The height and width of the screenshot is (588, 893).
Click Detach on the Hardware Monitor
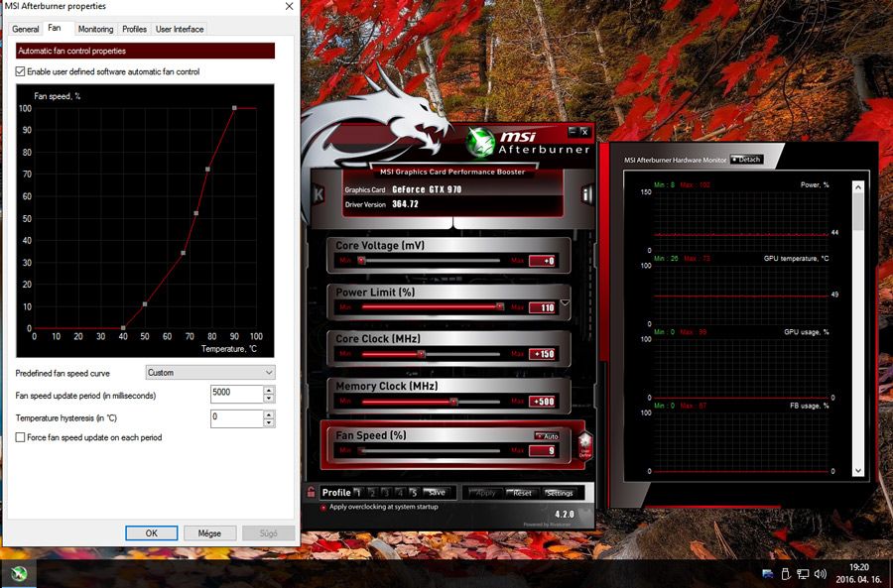[x=746, y=160]
